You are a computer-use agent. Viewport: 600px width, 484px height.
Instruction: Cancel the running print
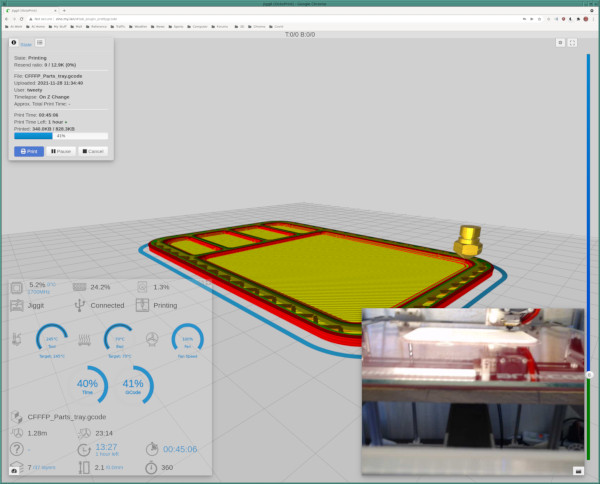(93, 152)
